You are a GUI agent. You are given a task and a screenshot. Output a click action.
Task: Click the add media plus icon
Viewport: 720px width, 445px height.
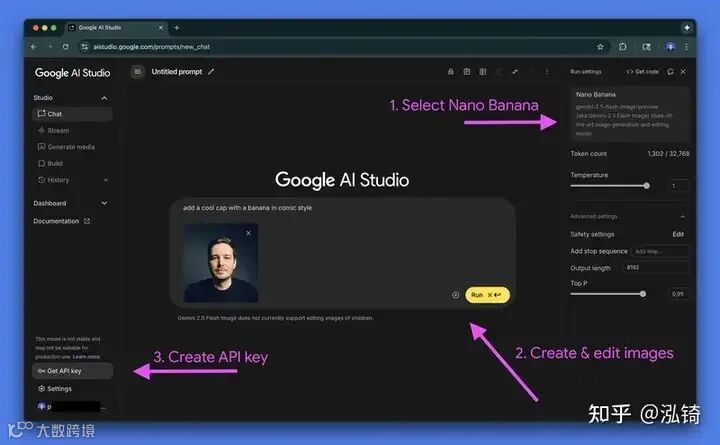pyautogui.click(x=455, y=295)
